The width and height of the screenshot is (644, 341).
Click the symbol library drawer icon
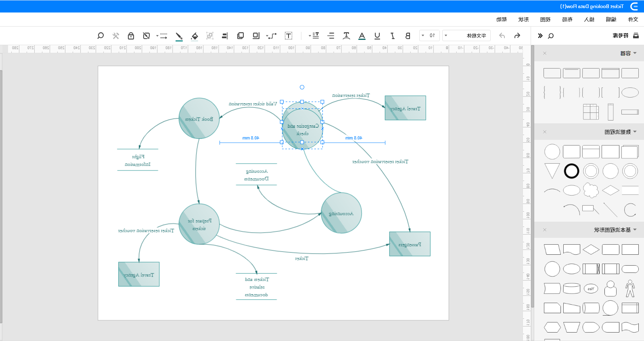tap(636, 36)
